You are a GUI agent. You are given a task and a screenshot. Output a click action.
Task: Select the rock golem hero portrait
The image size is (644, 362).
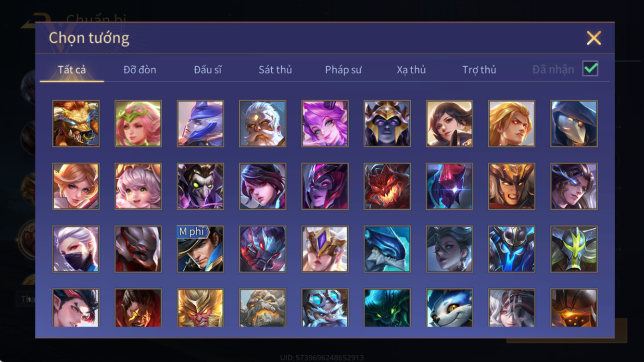[x=263, y=308]
